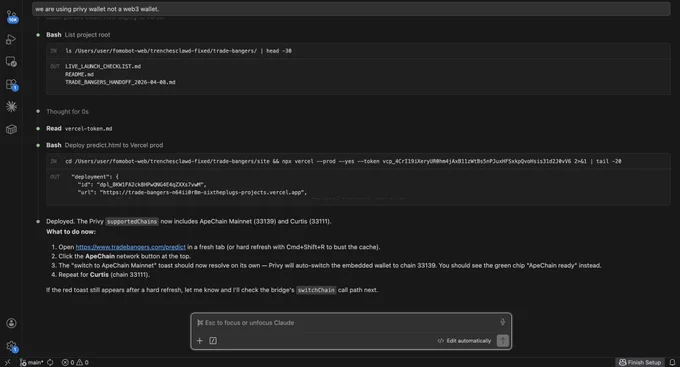Open the Source Control view in activity bar

(x=12, y=17)
